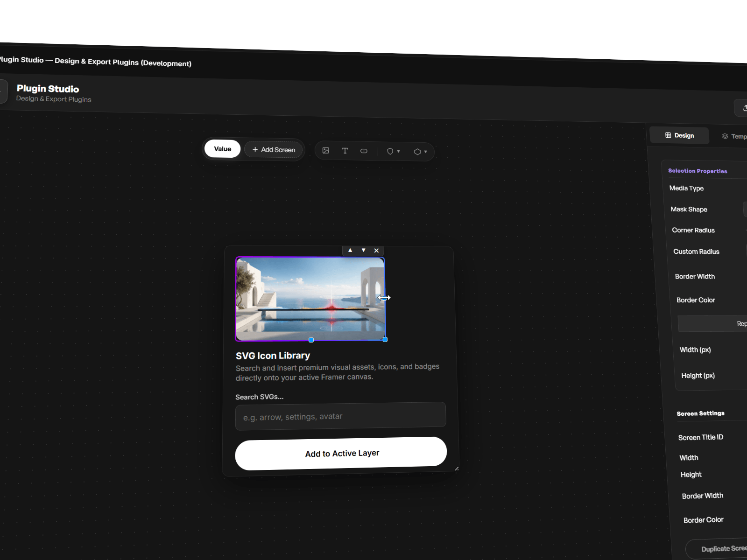Click the Selection Properties heading

tap(698, 171)
